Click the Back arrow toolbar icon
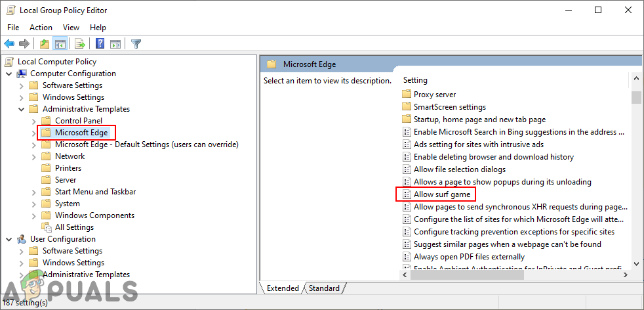The image size is (644, 310). click(9, 44)
